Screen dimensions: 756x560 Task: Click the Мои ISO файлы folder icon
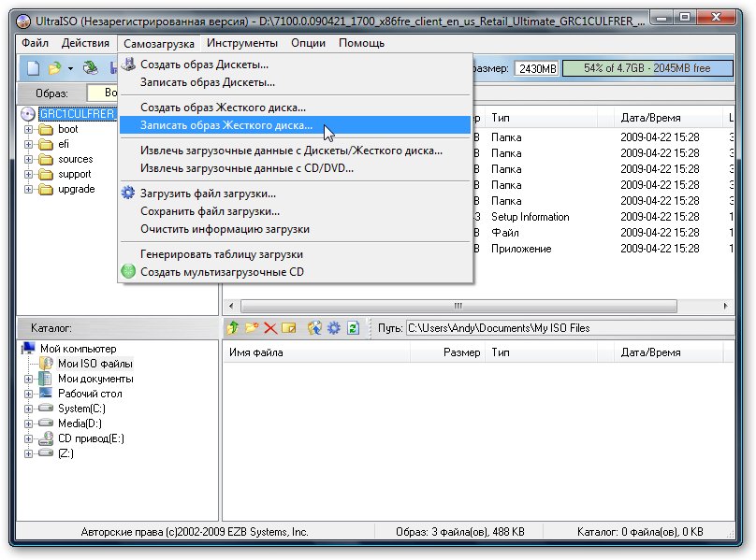[x=46, y=364]
